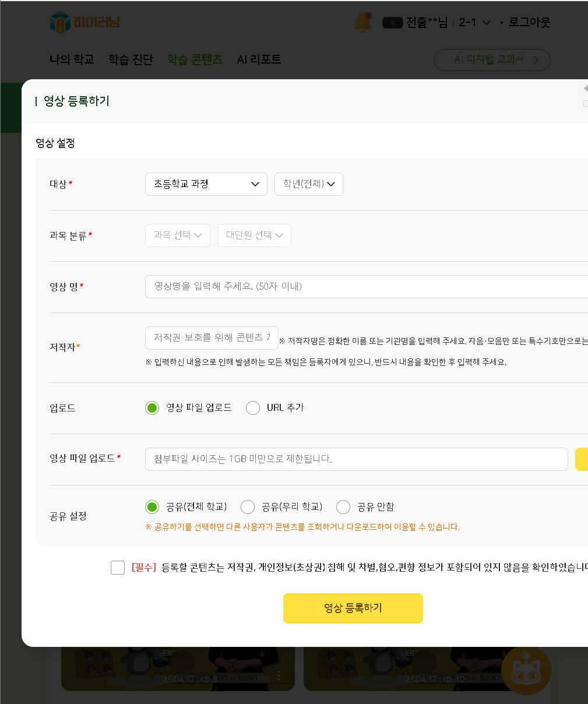Check the 필수 copyright confirmation checkbox
Viewport: 588px width, 704px height.
click(x=118, y=568)
